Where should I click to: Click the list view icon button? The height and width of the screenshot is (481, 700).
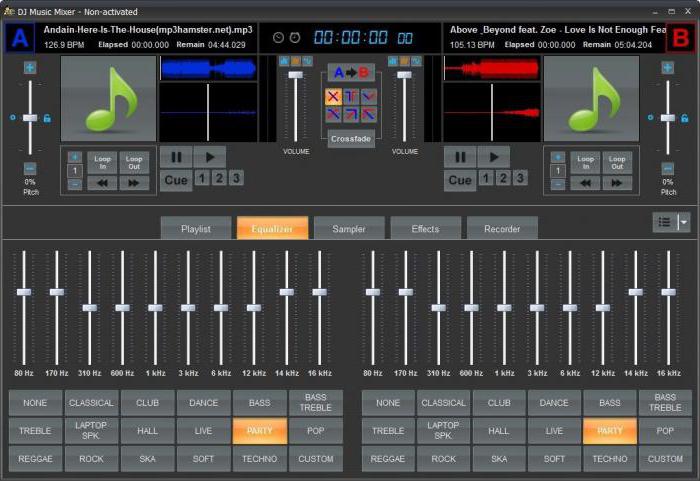point(664,223)
